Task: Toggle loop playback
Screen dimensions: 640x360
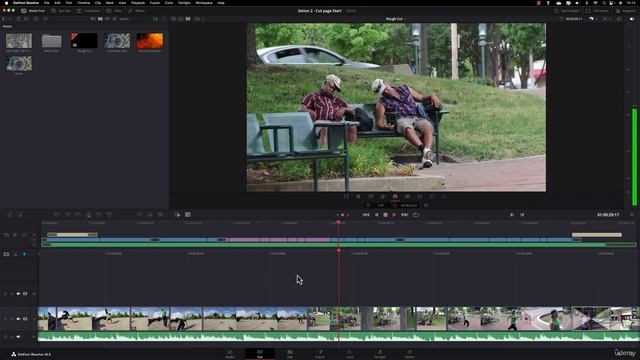Action: [x=416, y=215]
